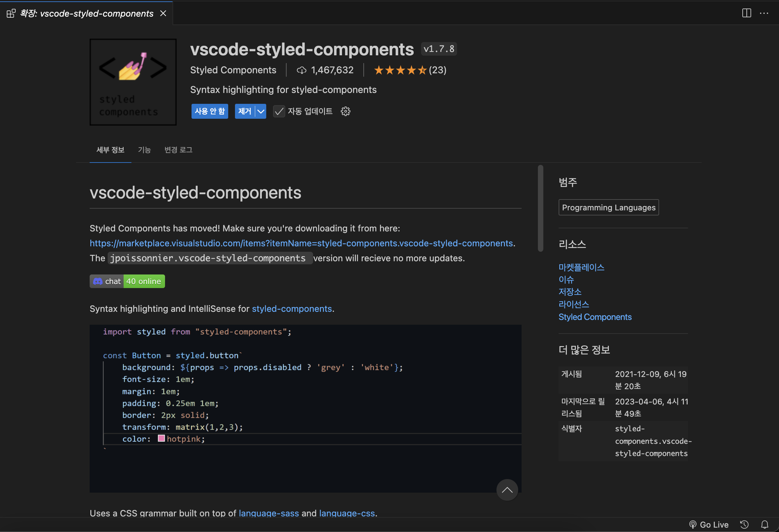Open the more actions ellipsis menu
This screenshot has height=532, width=779.
764,13
